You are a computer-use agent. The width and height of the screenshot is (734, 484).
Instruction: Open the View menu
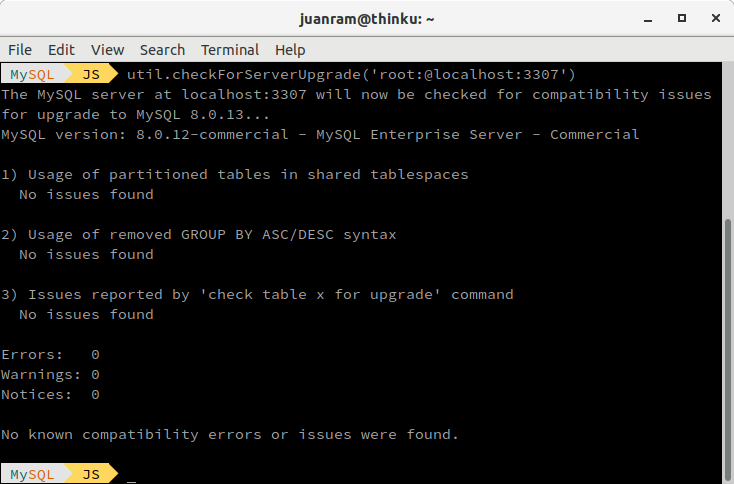pyautogui.click(x=107, y=50)
